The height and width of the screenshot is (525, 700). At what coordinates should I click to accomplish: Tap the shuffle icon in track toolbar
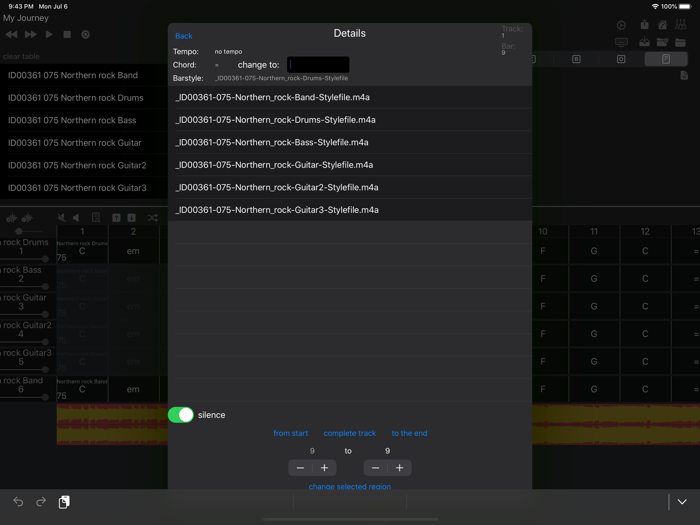tap(153, 218)
